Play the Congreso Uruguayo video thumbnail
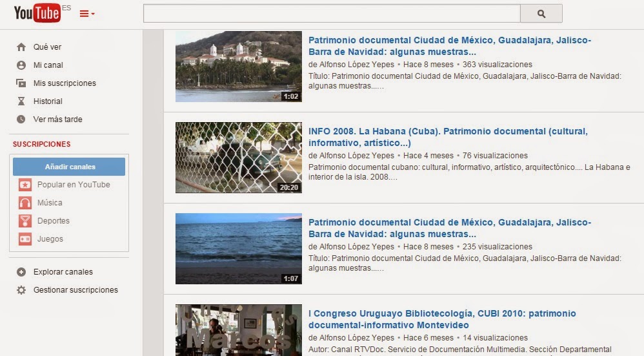This screenshot has height=356, width=644. (239, 330)
